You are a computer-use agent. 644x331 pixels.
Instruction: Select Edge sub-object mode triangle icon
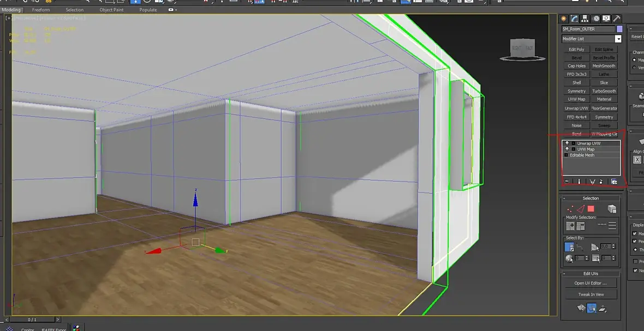pyautogui.click(x=580, y=209)
